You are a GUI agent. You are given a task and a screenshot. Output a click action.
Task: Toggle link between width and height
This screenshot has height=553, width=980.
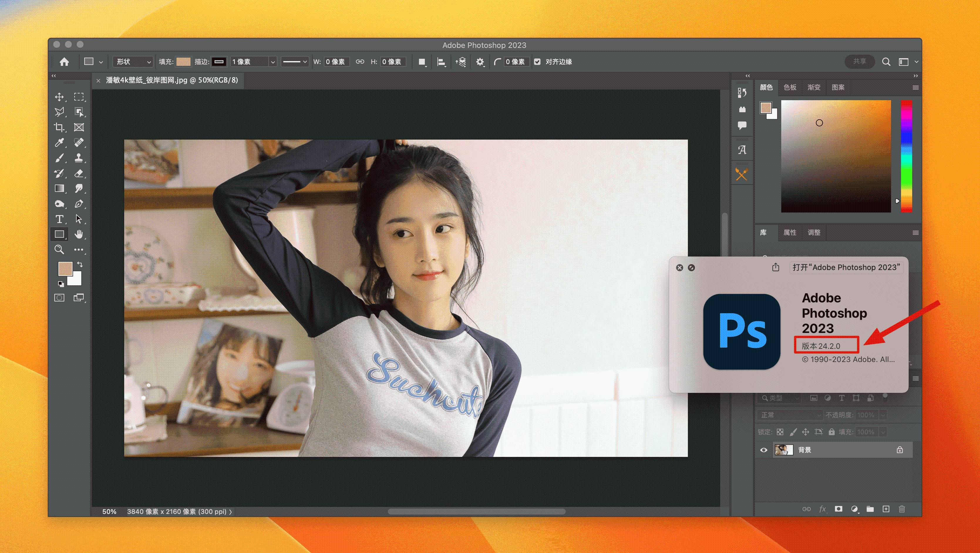click(360, 62)
